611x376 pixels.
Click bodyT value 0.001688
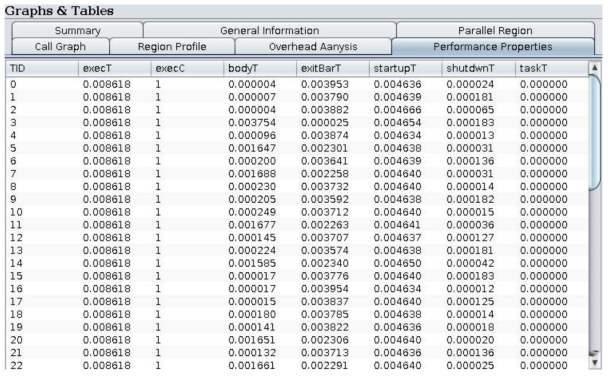pos(252,174)
